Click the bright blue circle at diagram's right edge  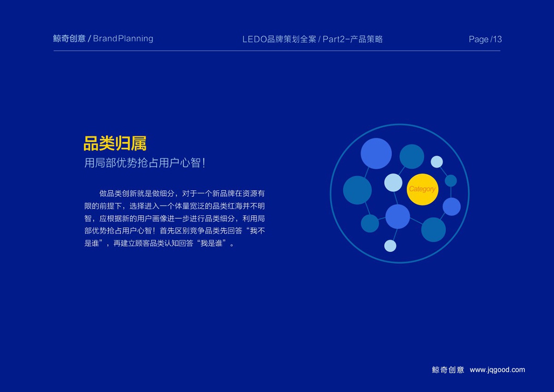[452, 206]
